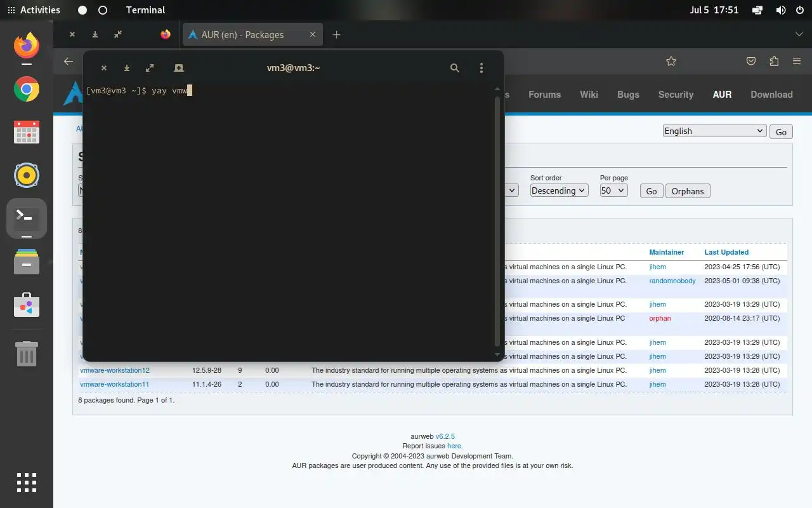Image resolution: width=812 pixels, height=508 pixels.
Task: Select the AUR (en) - Packages tab
Action: (x=252, y=34)
